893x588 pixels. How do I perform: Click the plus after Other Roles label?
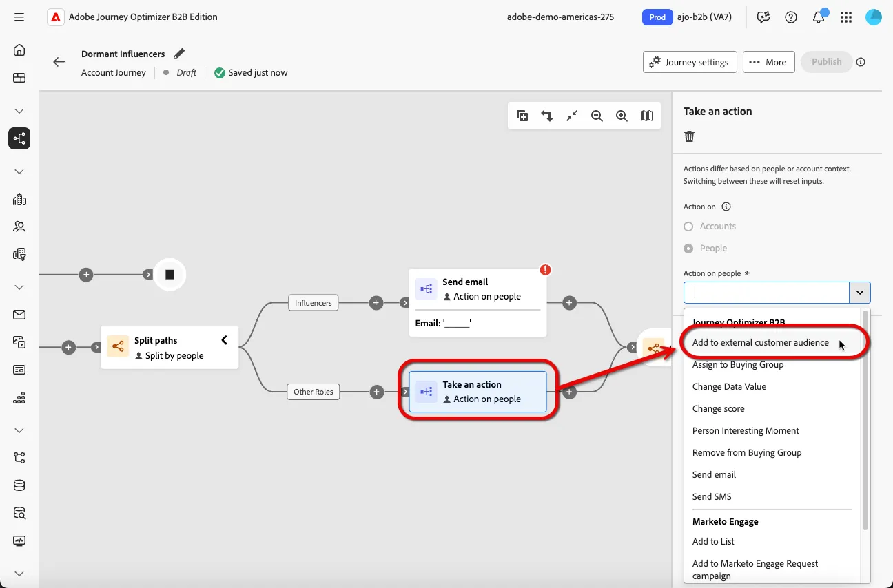pyautogui.click(x=376, y=392)
